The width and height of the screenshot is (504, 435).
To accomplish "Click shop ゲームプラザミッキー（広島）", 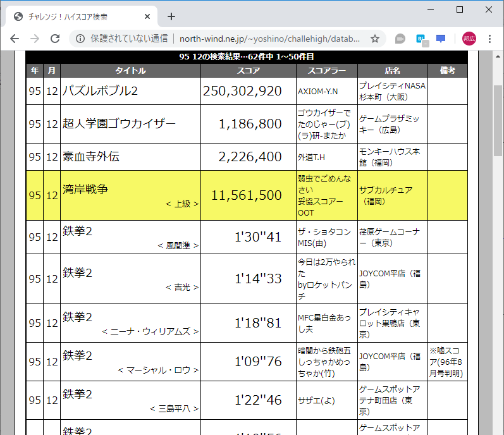I will pos(389,124).
